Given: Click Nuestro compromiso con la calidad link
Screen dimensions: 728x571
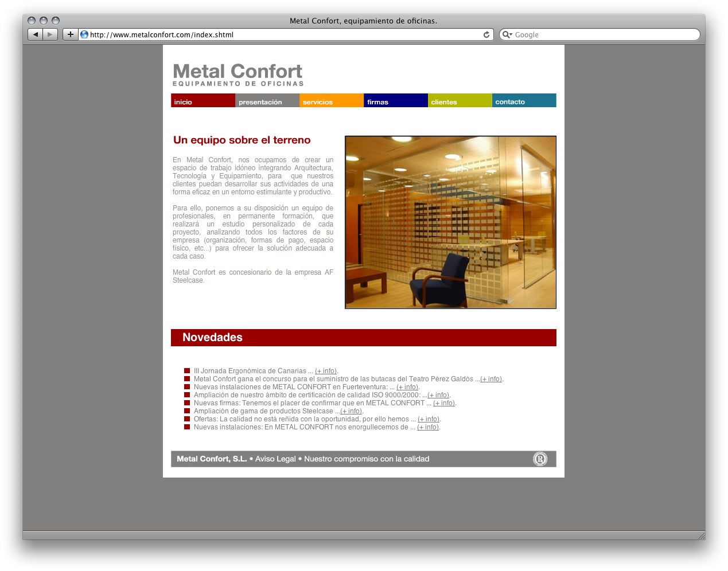Looking at the screenshot, I should [x=367, y=459].
